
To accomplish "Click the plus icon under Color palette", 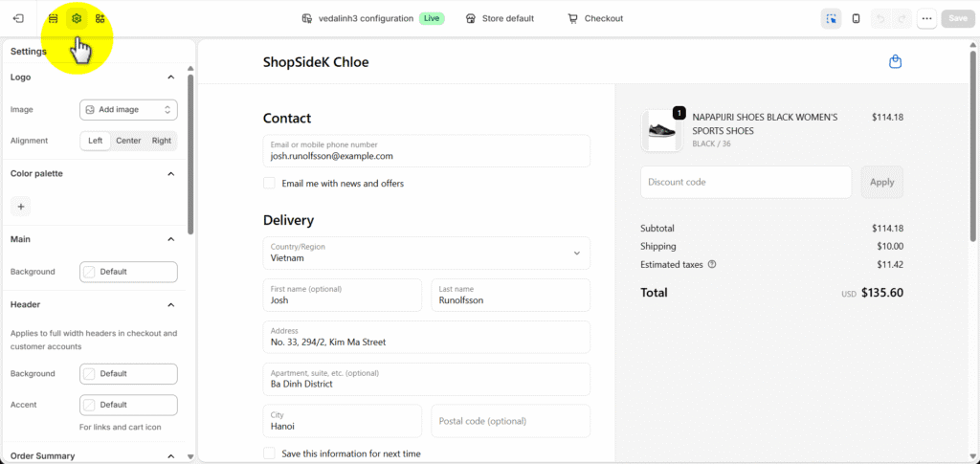I will [21, 206].
